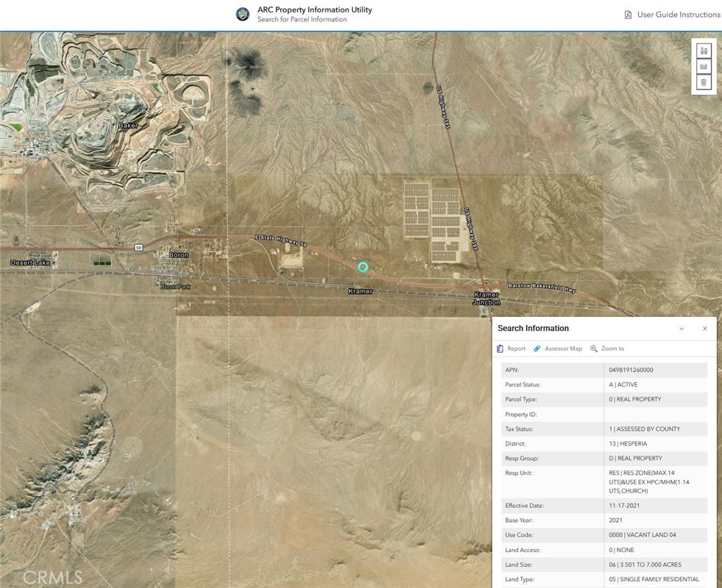Collapse the Search Information panel

click(682, 329)
